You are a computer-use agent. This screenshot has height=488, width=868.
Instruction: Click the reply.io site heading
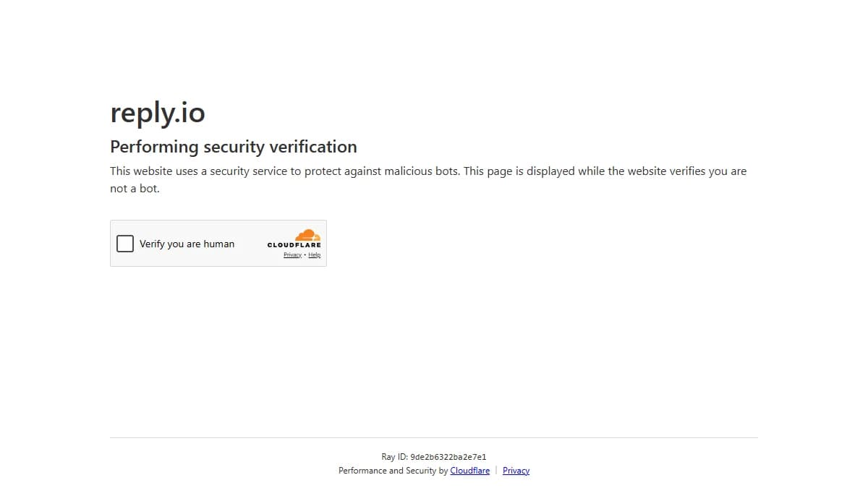point(158,112)
